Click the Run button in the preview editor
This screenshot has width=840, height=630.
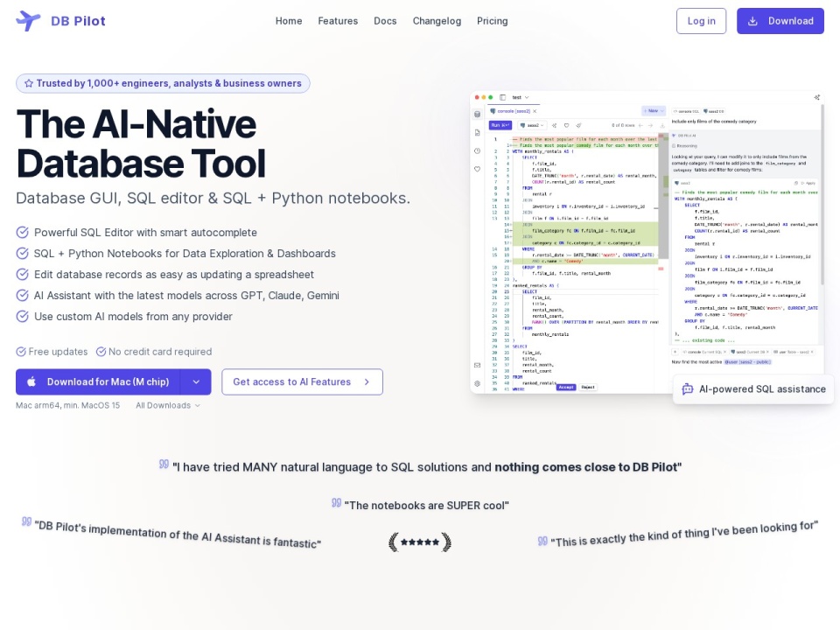500,125
